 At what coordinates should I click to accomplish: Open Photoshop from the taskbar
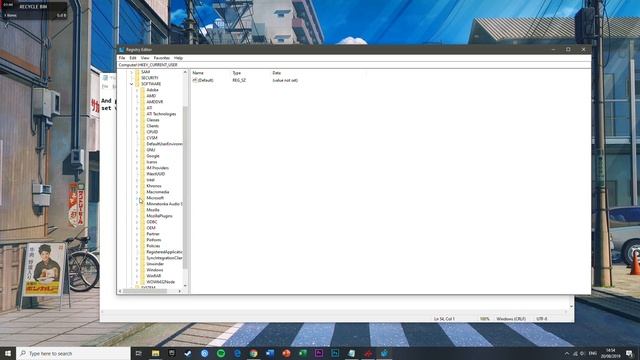[x=335, y=353]
